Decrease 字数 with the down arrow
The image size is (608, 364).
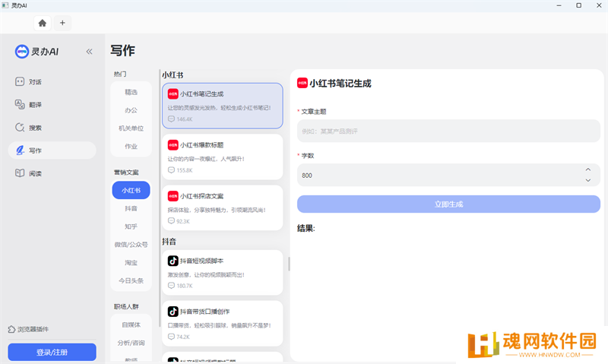tap(588, 180)
